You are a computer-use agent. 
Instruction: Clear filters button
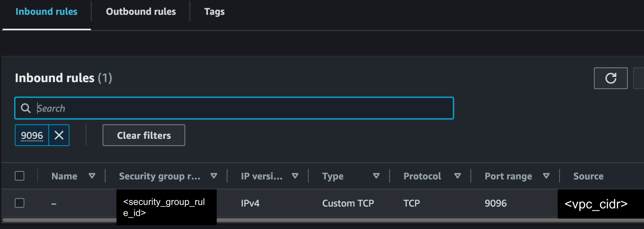click(144, 135)
